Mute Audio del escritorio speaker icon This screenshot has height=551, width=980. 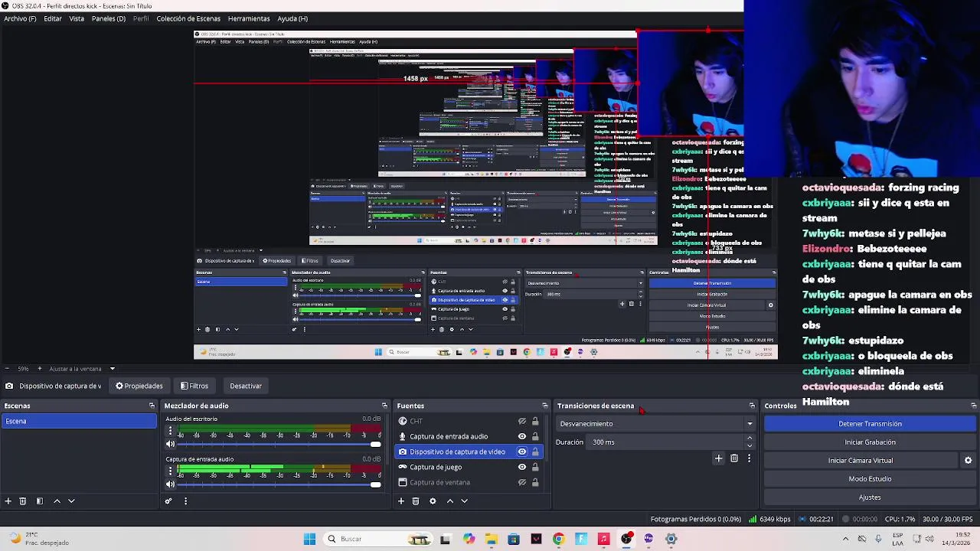tap(170, 444)
